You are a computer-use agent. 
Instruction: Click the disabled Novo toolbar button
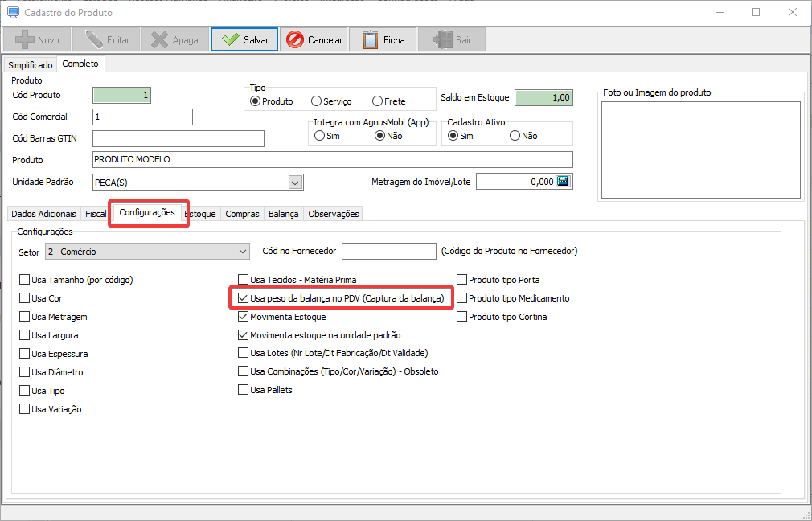pyautogui.click(x=37, y=40)
